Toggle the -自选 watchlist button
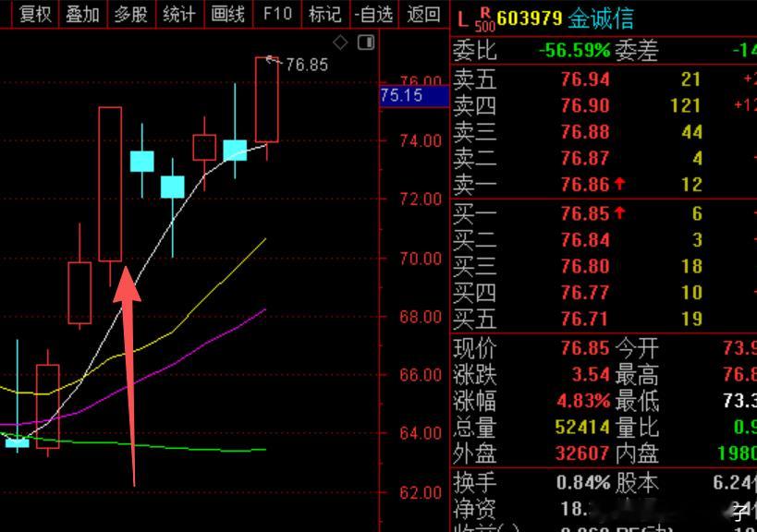 click(x=373, y=14)
